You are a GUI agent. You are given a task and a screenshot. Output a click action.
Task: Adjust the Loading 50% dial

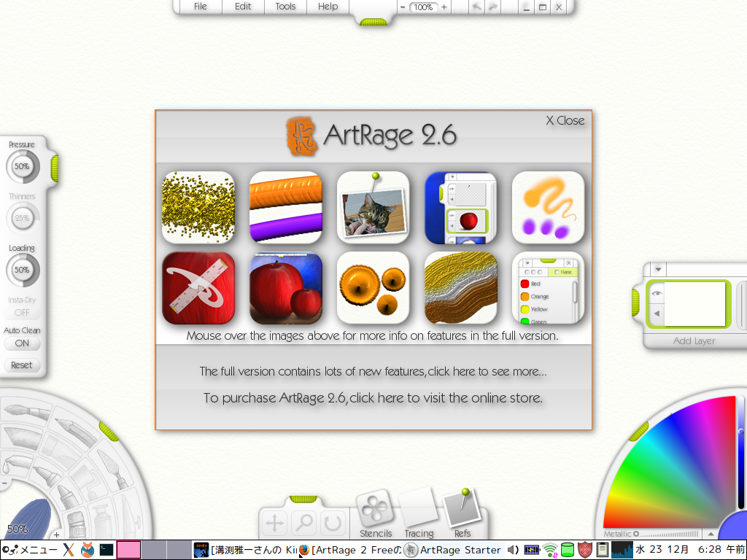pos(23,270)
